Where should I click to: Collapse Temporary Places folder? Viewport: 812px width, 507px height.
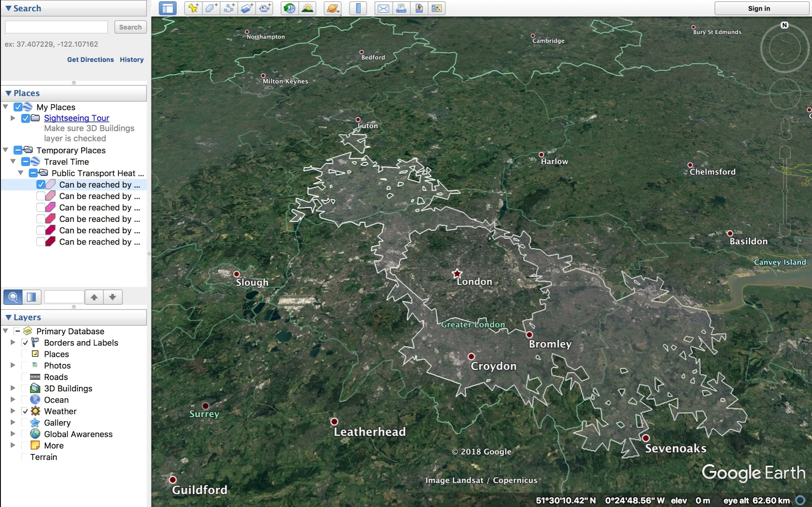pos(5,150)
